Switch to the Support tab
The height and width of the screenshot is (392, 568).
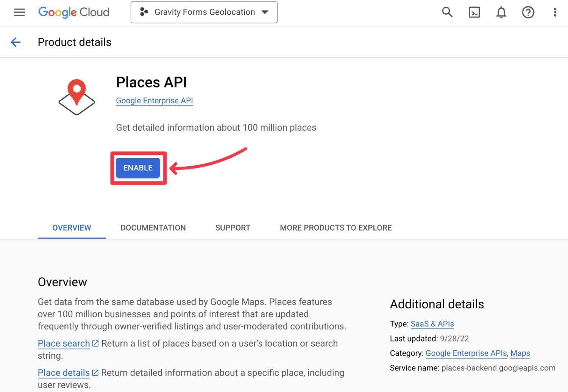233,228
